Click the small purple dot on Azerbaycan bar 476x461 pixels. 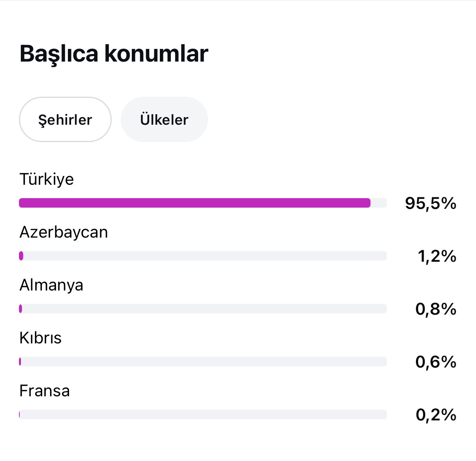coord(21,256)
